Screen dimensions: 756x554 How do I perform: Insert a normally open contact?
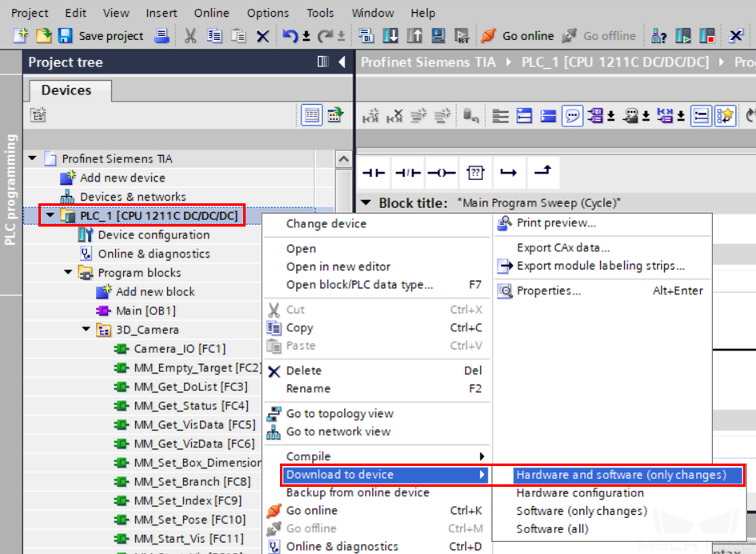[374, 172]
